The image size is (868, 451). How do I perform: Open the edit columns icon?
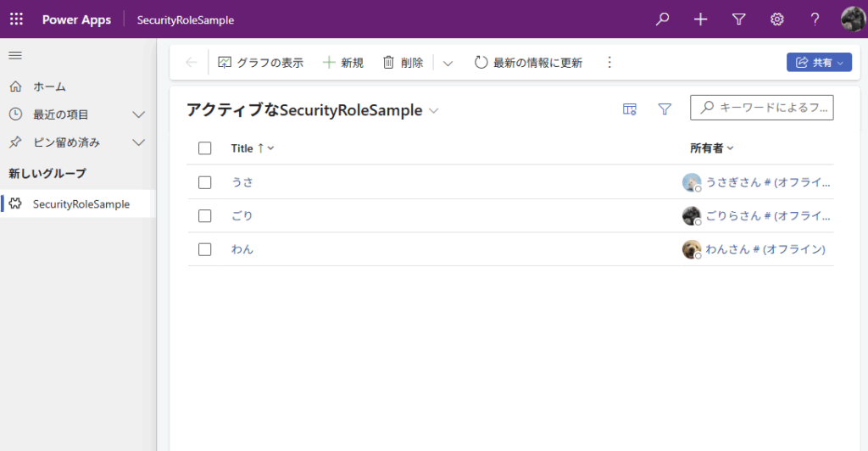coord(629,109)
